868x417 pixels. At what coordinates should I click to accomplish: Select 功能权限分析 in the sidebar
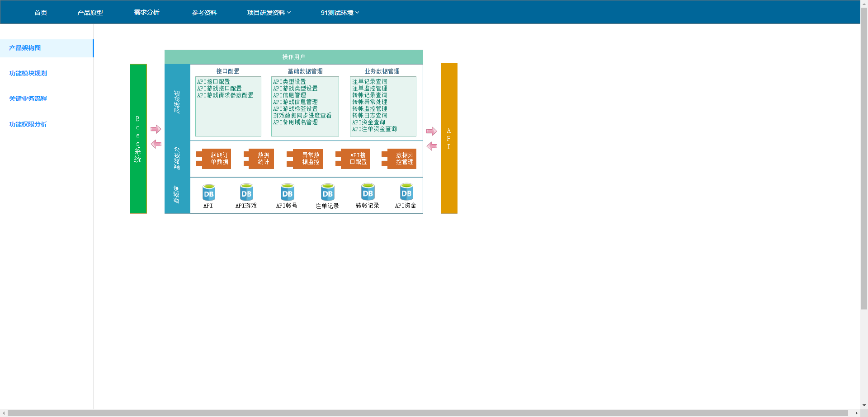tap(28, 124)
